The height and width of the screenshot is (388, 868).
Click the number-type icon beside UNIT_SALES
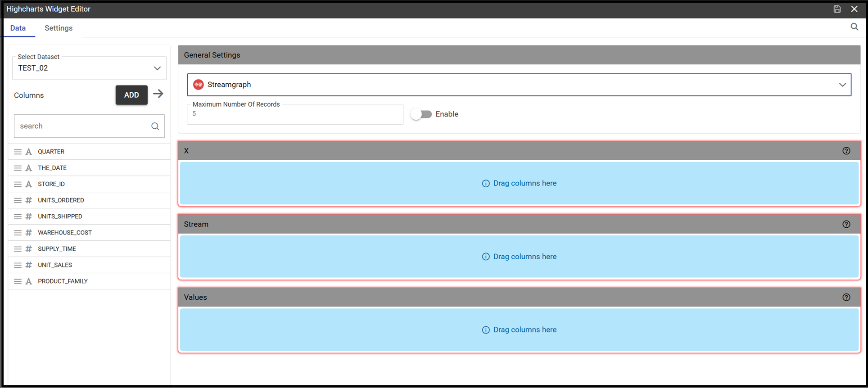click(29, 265)
